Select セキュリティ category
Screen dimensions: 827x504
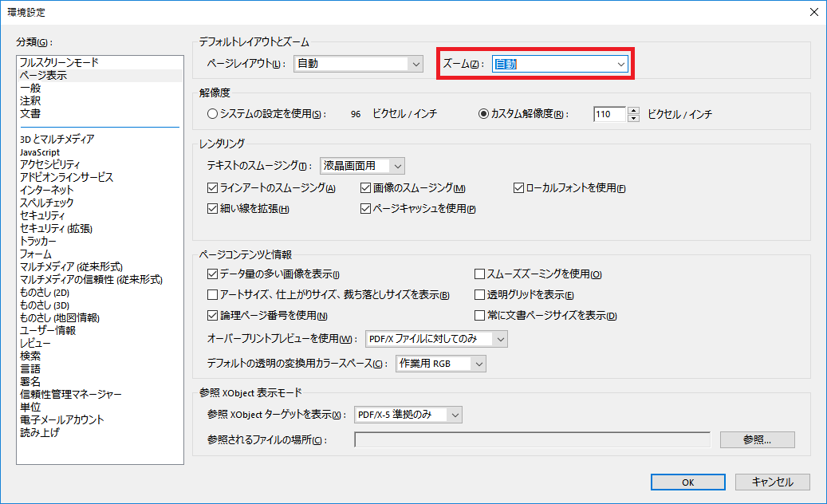click(42, 215)
